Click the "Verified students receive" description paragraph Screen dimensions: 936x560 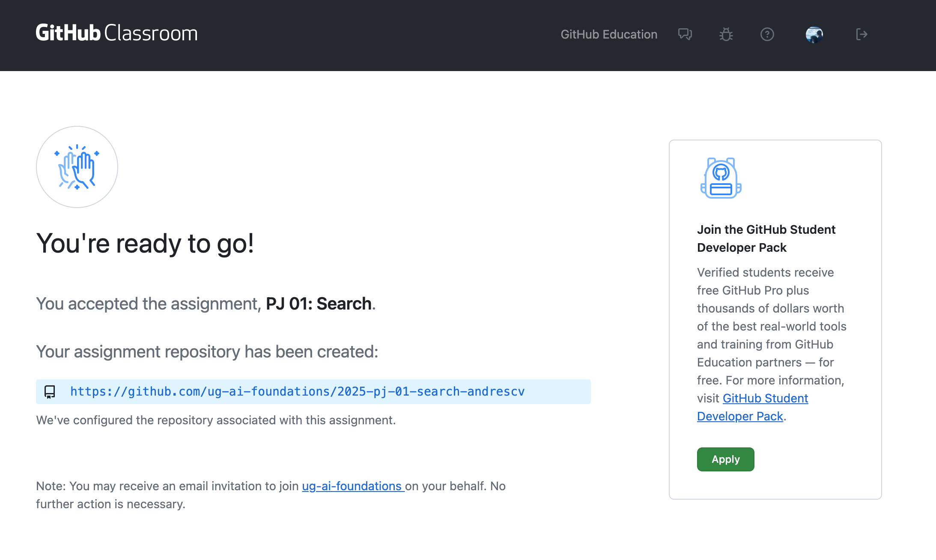click(x=772, y=326)
